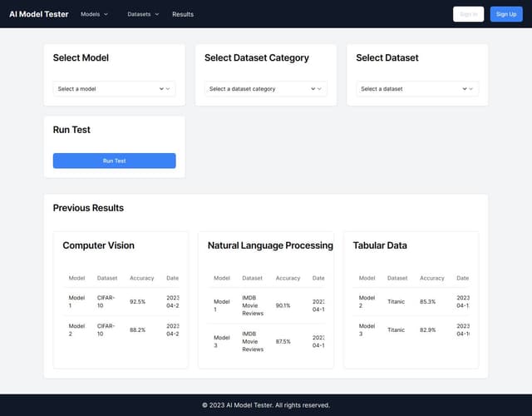Click CIFAR-10 in the 88.2% row
The height and width of the screenshot is (416, 532).
pos(106,329)
